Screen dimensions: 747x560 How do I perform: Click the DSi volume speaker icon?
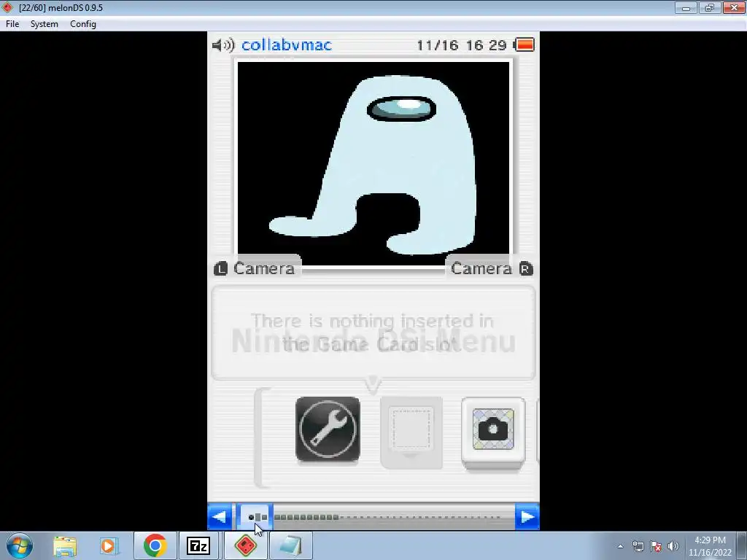tap(223, 45)
